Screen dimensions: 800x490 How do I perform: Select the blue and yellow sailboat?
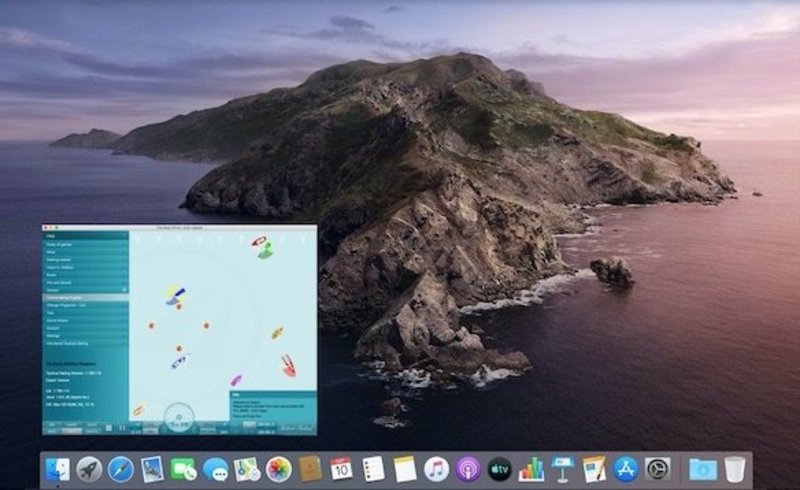(x=176, y=296)
